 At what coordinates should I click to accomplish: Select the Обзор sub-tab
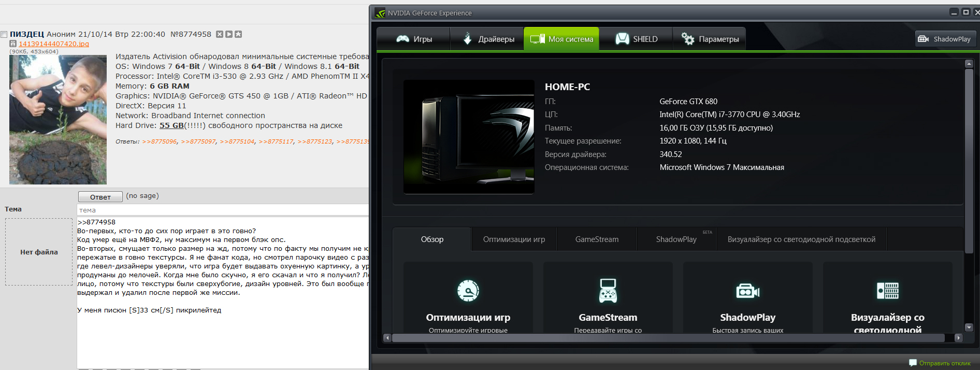pyautogui.click(x=432, y=239)
